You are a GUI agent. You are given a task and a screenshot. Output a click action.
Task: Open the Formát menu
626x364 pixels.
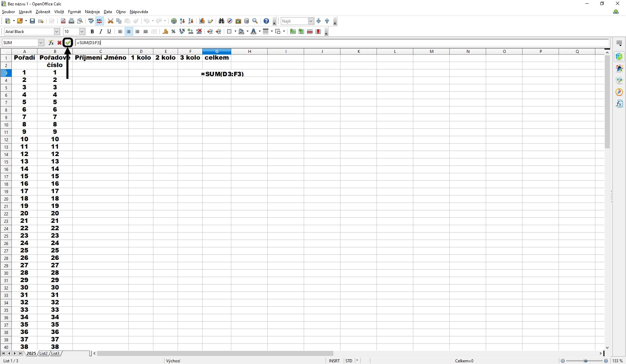click(74, 12)
